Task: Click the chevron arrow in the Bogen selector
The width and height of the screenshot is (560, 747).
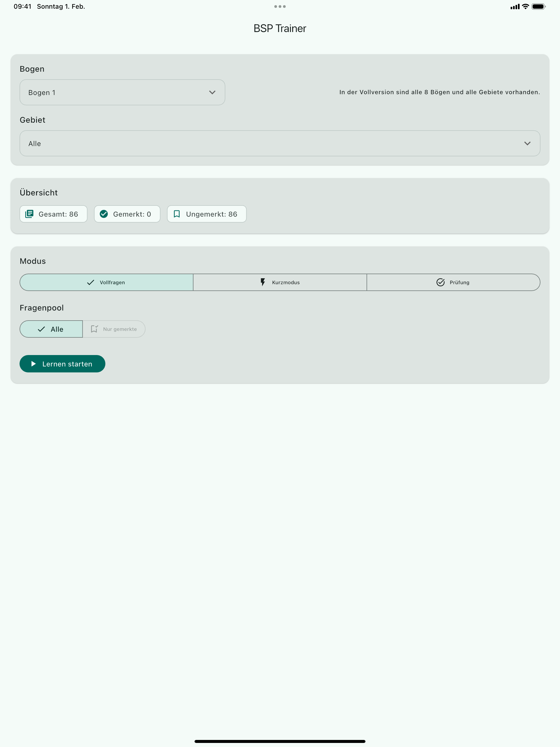Action: (212, 92)
